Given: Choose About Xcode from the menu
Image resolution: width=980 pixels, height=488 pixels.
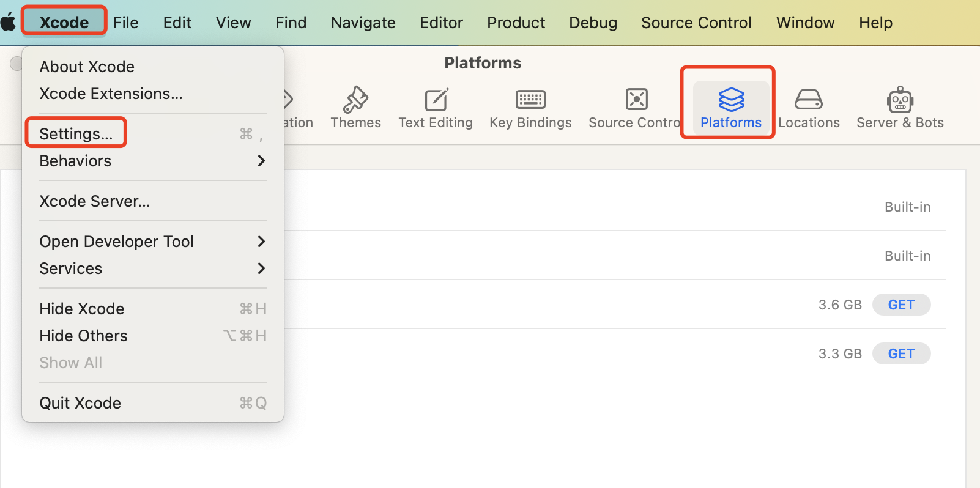Looking at the screenshot, I should [87, 67].
